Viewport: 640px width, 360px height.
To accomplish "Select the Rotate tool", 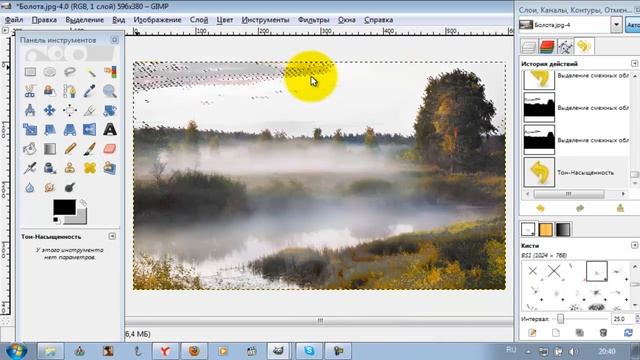I will tap(110, 110).
